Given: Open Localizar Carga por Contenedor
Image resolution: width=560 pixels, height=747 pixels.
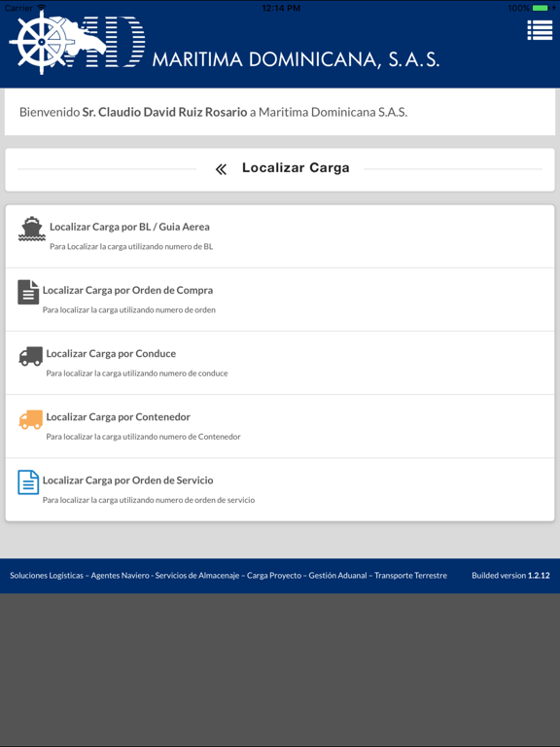Looking at the screenshot, I should click(x=280, y=426).
